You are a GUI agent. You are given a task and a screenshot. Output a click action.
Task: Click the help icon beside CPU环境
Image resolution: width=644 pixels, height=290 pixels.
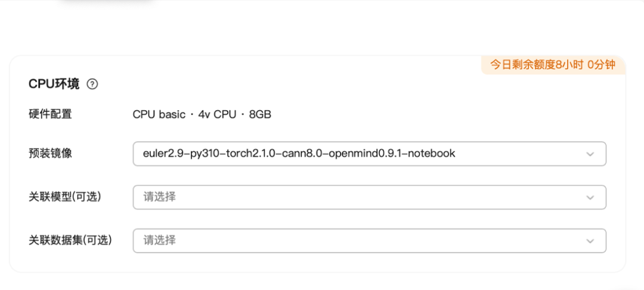point(92,84)
